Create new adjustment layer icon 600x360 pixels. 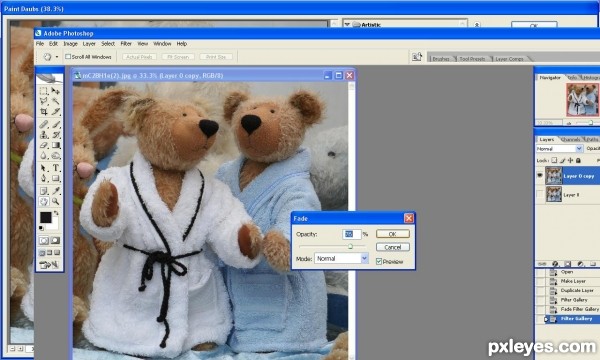coord(580,264)
